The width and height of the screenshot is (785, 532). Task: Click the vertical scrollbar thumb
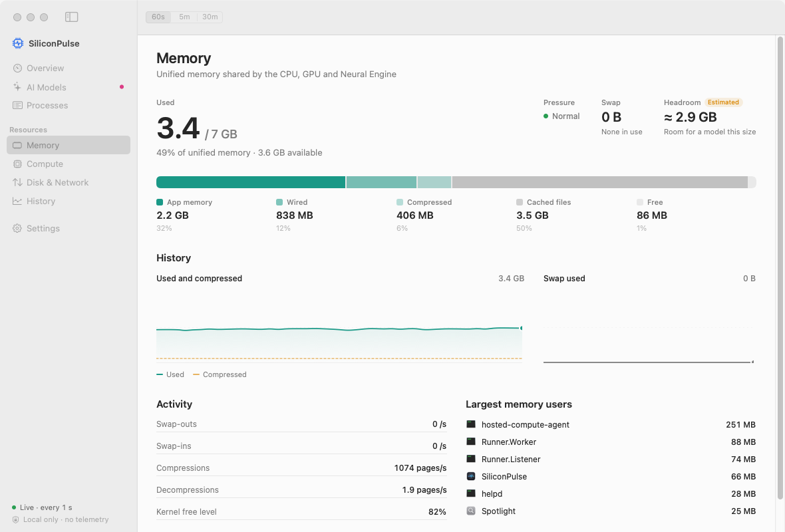(x=780, y=268)
